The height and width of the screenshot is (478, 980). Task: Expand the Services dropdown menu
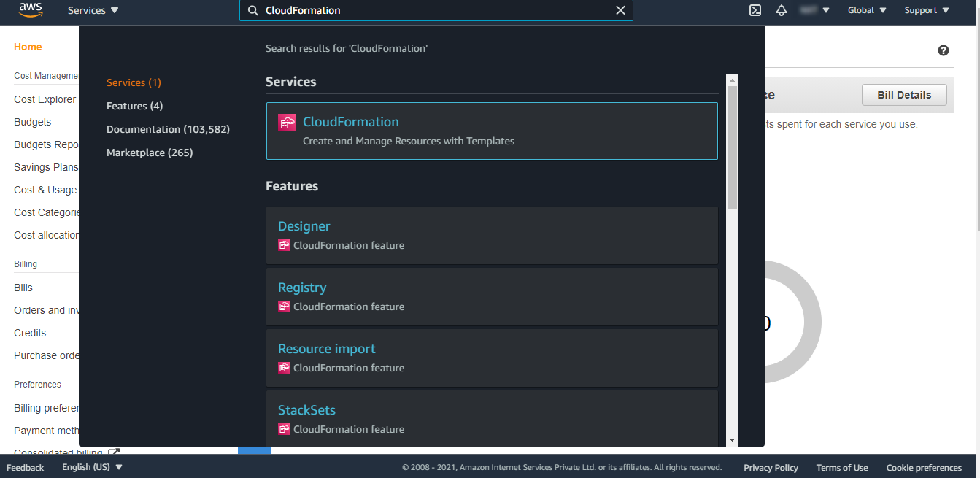point(93,10)
